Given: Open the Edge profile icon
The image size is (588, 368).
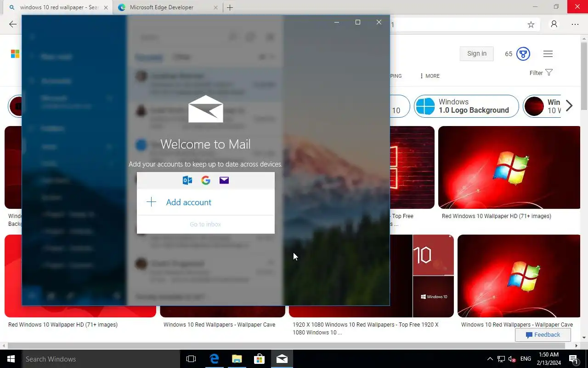Looking at the screenshot, I should click(554, 24).
